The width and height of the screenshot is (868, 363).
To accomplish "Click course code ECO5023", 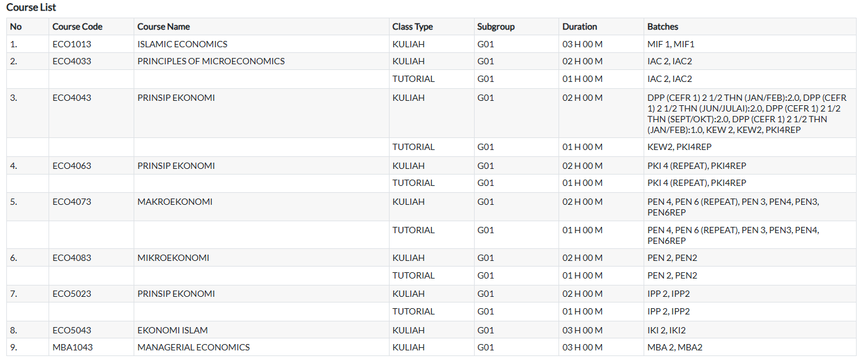I will (x=72, y=294).
